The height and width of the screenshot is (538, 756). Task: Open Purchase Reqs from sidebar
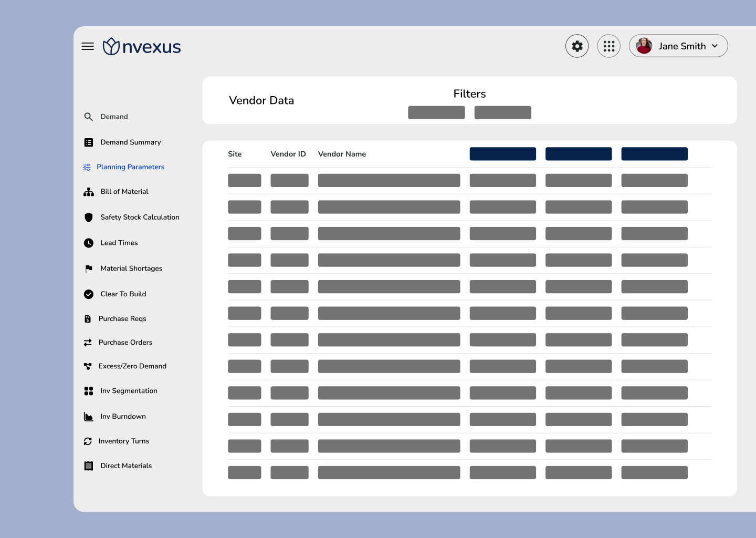(122, 319)
